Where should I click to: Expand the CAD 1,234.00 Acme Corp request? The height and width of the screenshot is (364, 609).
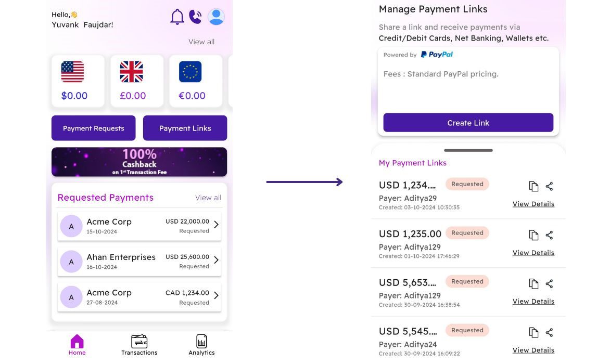pyautogui.click(x=216, y=295)
